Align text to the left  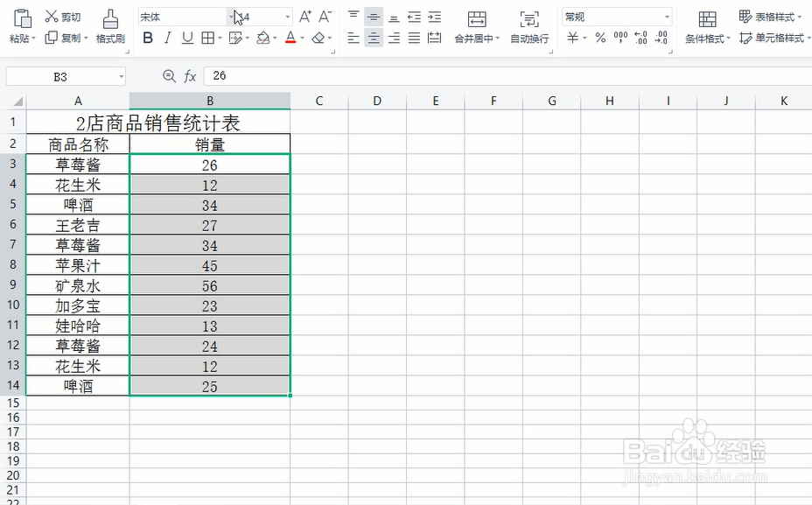353,38
